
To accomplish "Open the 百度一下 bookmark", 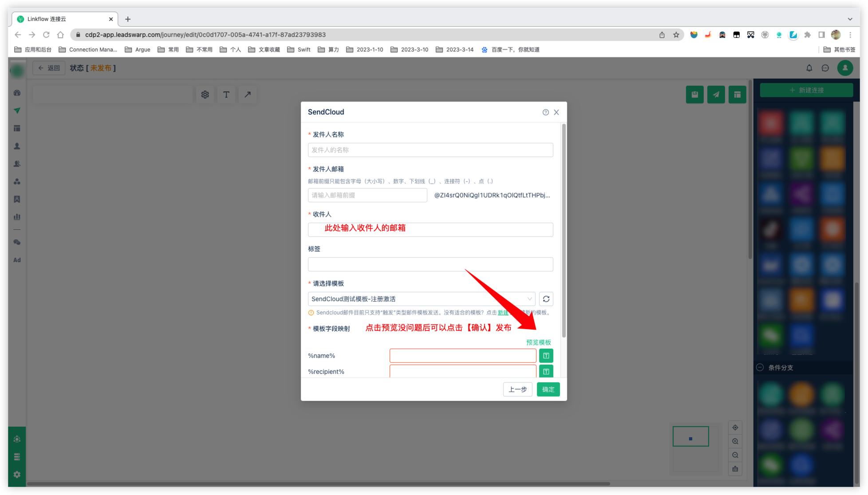I will (x=510, y=50).
